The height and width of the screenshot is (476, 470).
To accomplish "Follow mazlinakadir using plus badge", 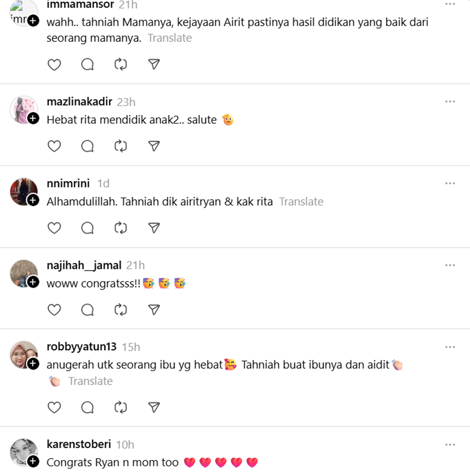I will pos(33,118).
